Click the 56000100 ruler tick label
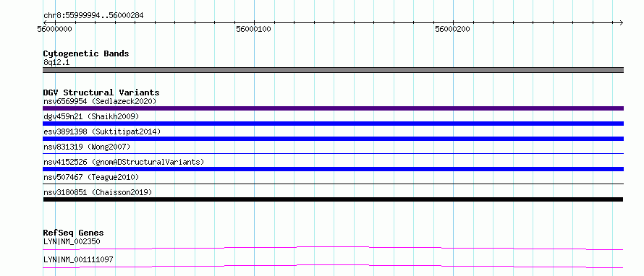The height and width of the screenshot is (276, 644). click(253, 29)
